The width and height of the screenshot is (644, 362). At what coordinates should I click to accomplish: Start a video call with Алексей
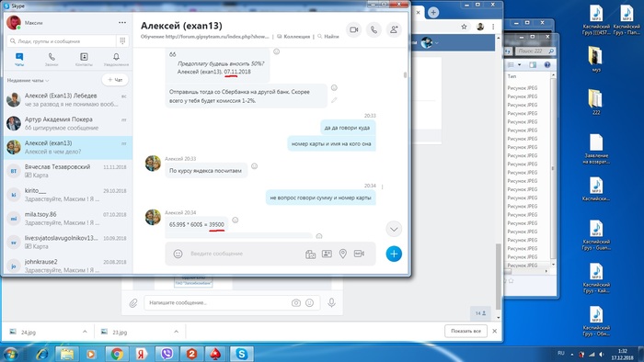(x=353, y=29)
